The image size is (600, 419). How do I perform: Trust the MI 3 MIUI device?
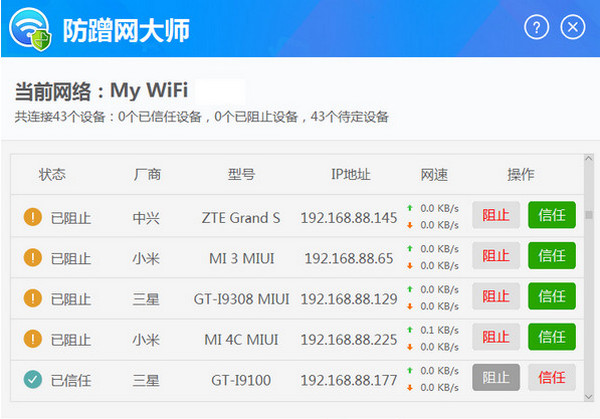[x=551, y=257]
